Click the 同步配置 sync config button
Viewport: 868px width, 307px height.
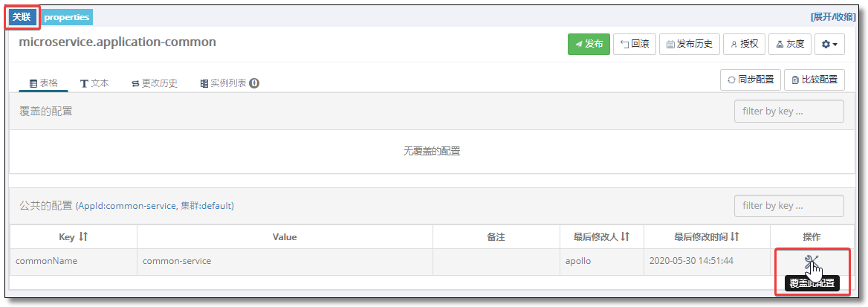(x=750, y=80)
